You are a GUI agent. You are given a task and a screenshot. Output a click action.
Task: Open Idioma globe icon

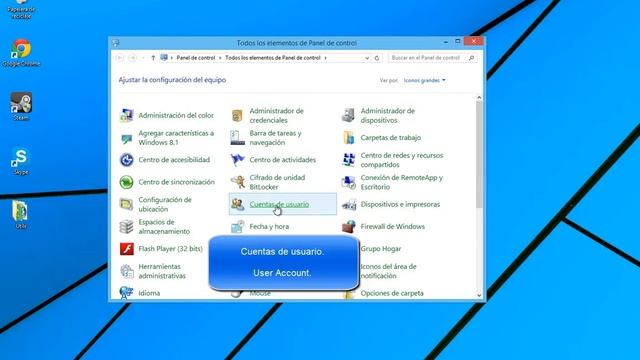point(127,292)
